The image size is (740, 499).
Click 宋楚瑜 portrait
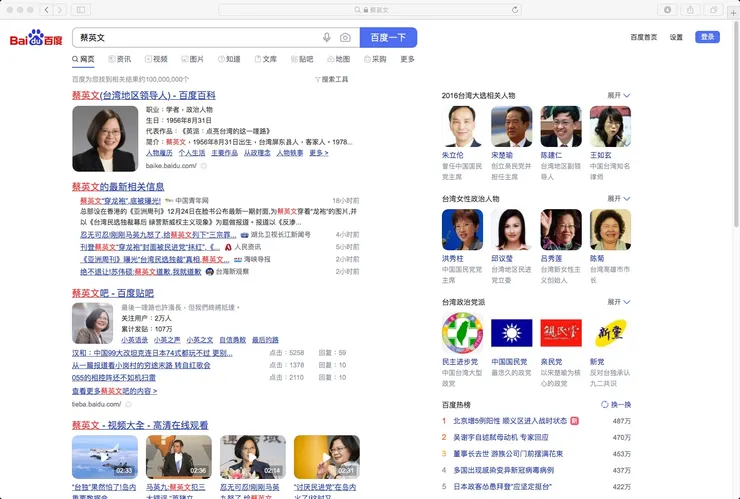[x=512, y=127]
